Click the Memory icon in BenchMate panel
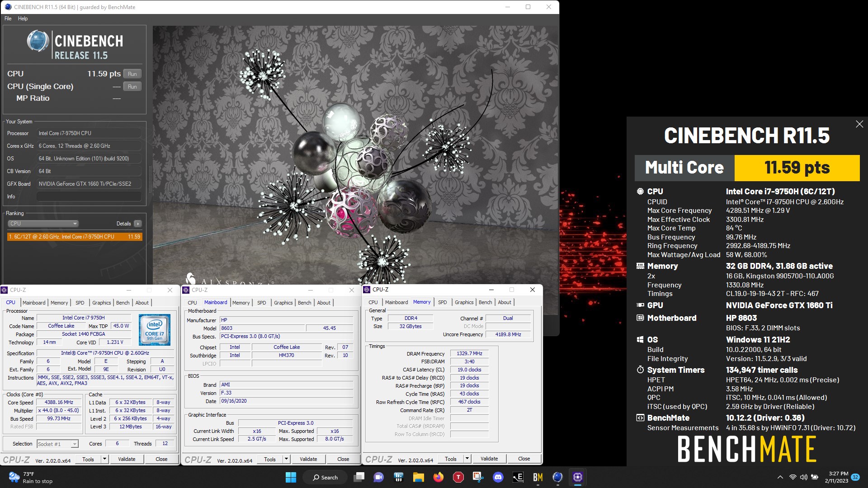The width and height of the screenshot is (868, 488). click(640, 266)
